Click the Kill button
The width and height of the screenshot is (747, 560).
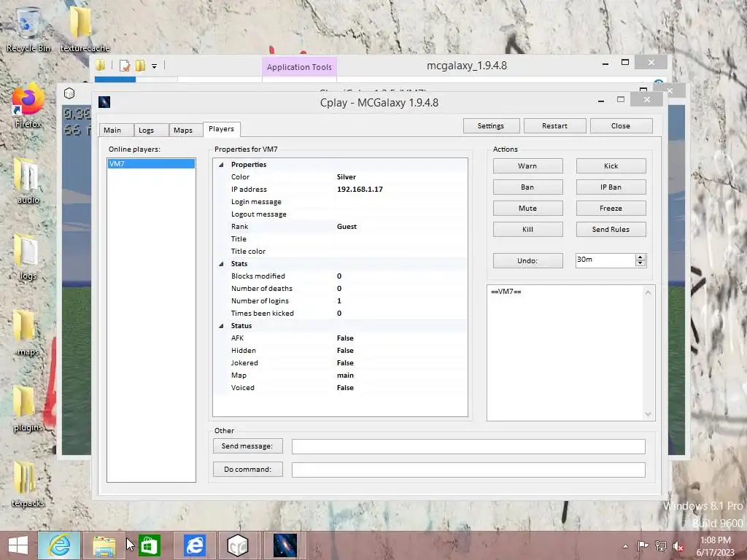pyautogui.click(x=527, y=229)
